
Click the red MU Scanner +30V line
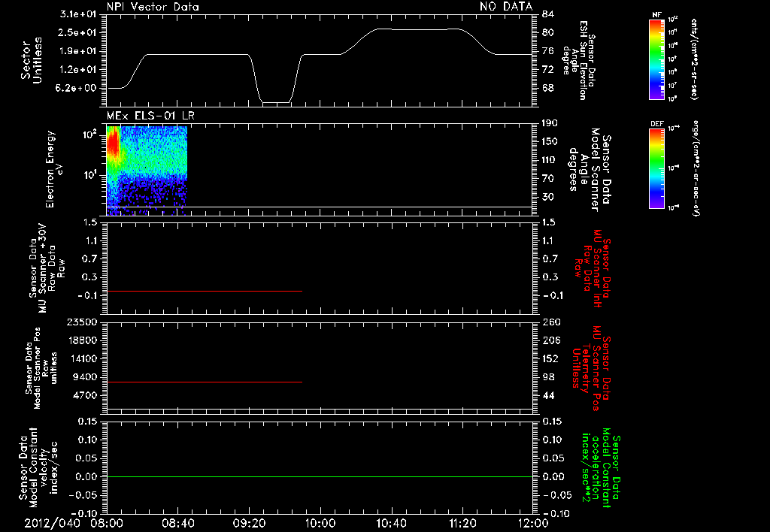tap(205, 291)
